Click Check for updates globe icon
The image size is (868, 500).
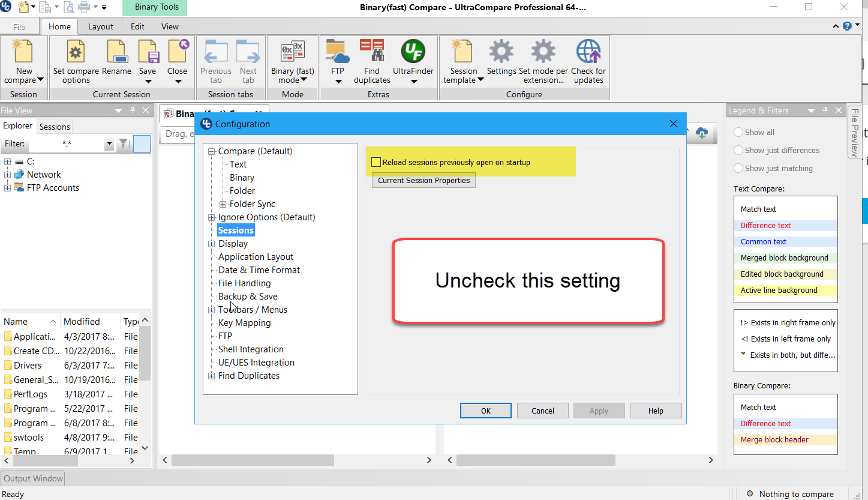pos(588,52)
